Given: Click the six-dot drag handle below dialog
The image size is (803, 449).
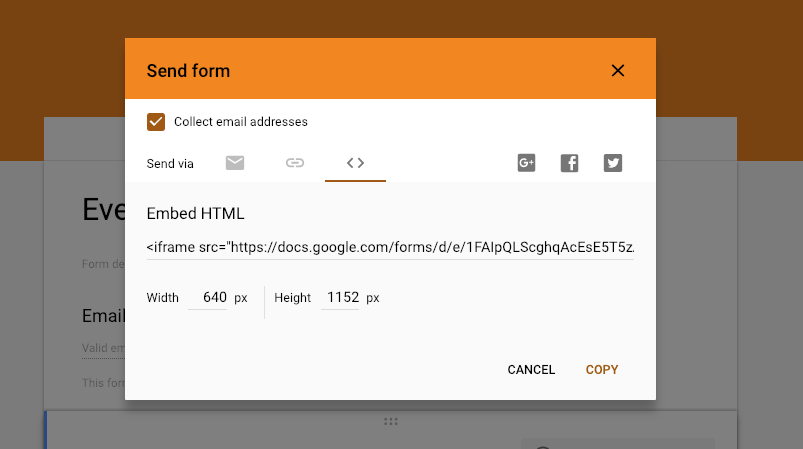Looking at the screenshot, I should (391, 421).
